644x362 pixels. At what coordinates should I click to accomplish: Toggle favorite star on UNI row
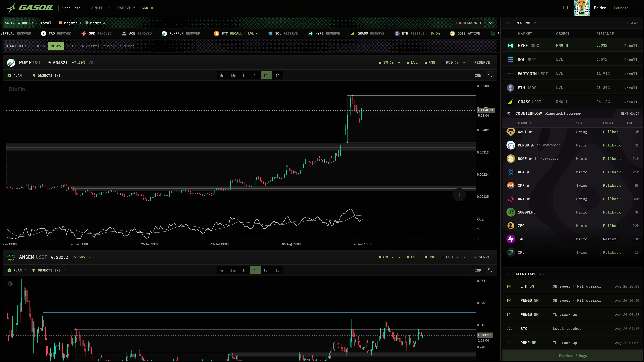pos(528,199)
